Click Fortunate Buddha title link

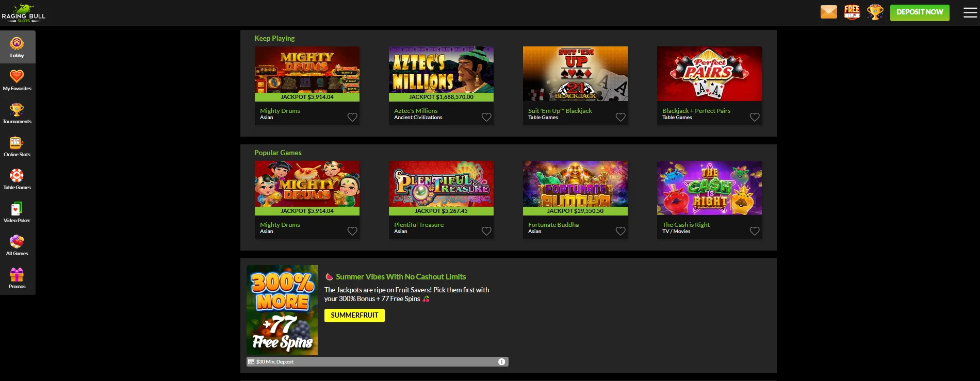[553, 225]
